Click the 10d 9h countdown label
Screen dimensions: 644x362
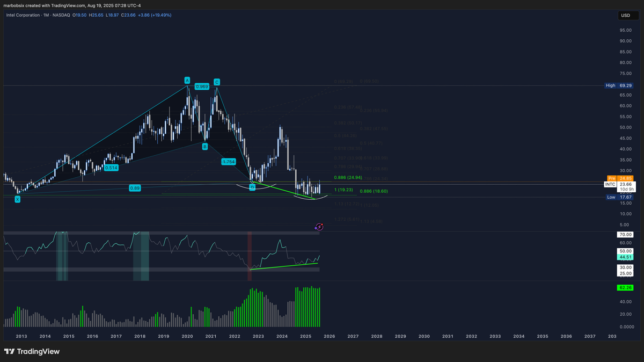627,190
